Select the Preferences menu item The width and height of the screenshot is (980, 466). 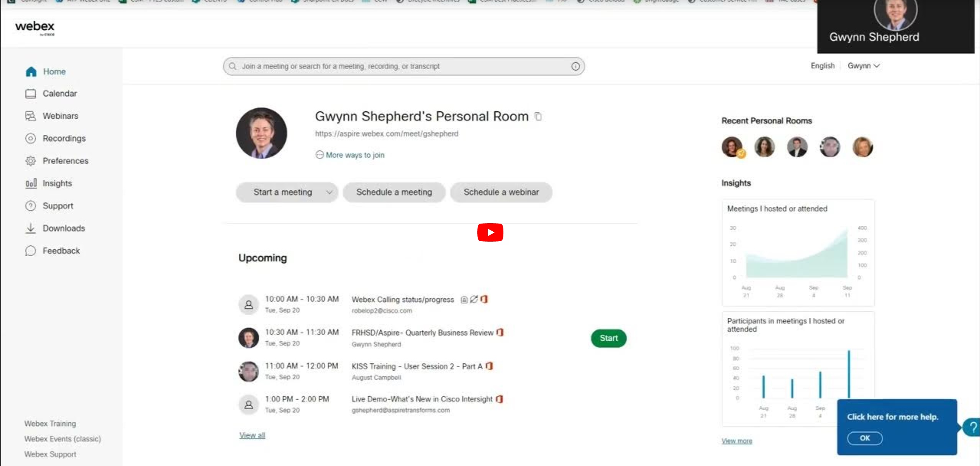point(65,160)
